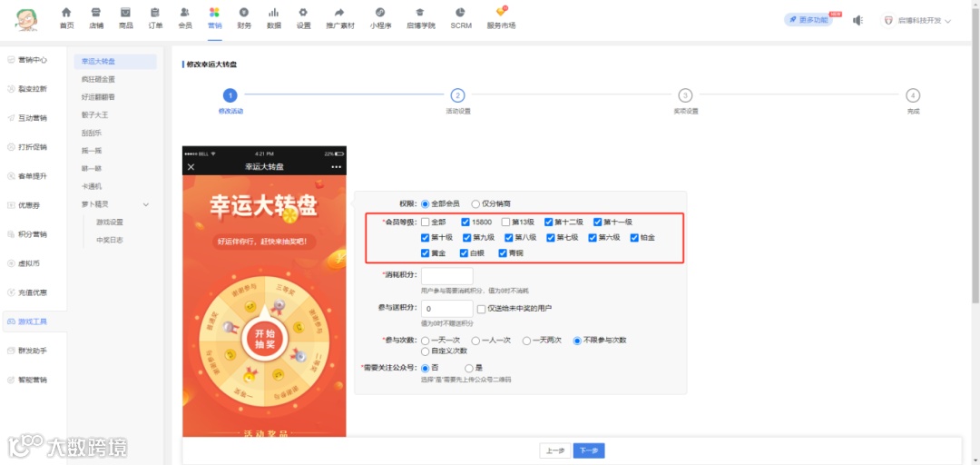
Task: Open the 启博科技开发 account dropdown
Action: point(916,21)
